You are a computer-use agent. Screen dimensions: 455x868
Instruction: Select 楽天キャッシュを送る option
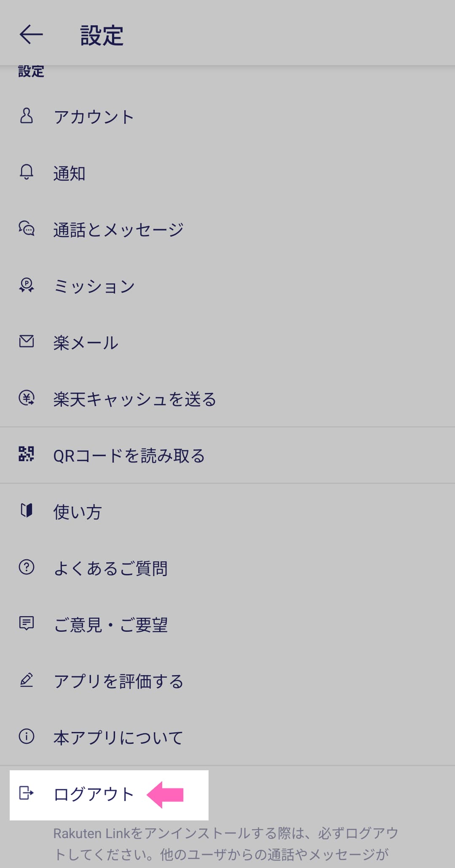(x=134, y=399)
